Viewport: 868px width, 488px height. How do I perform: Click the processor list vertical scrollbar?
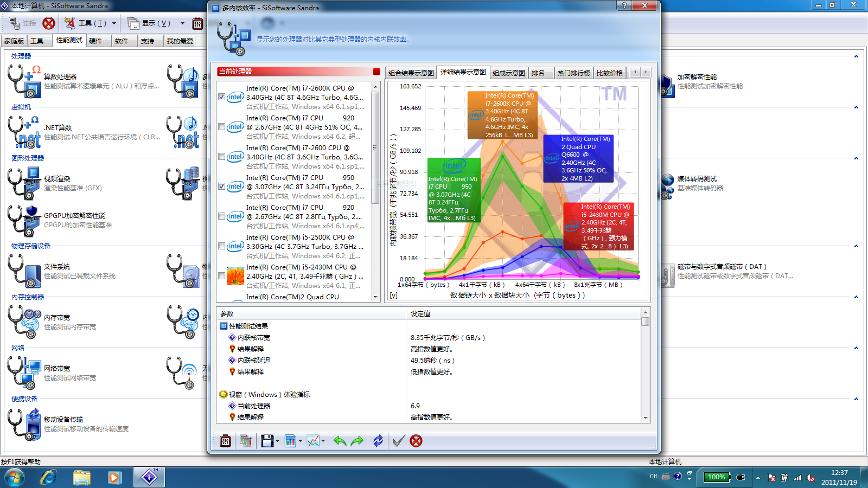tap(375, 192)
